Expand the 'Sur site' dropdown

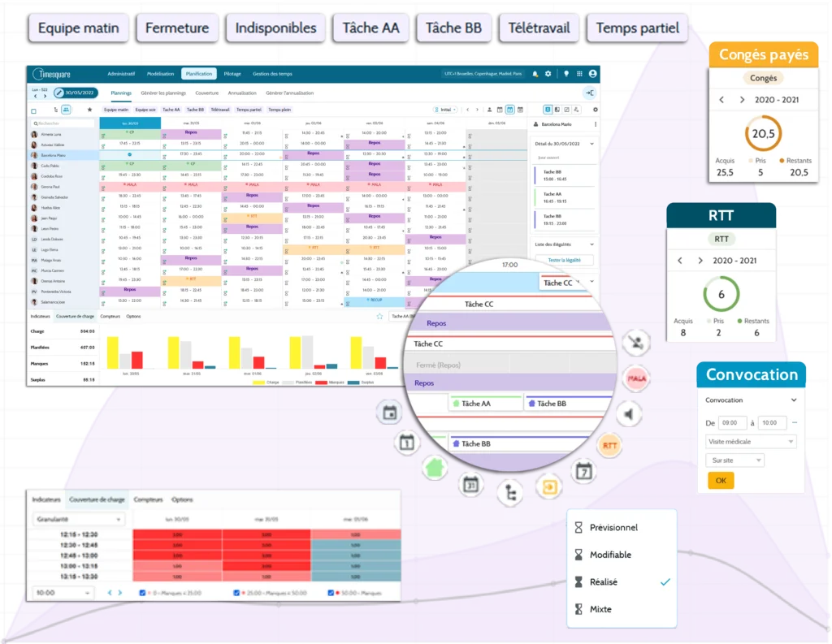pyautogui.click(x=734, y=460)
